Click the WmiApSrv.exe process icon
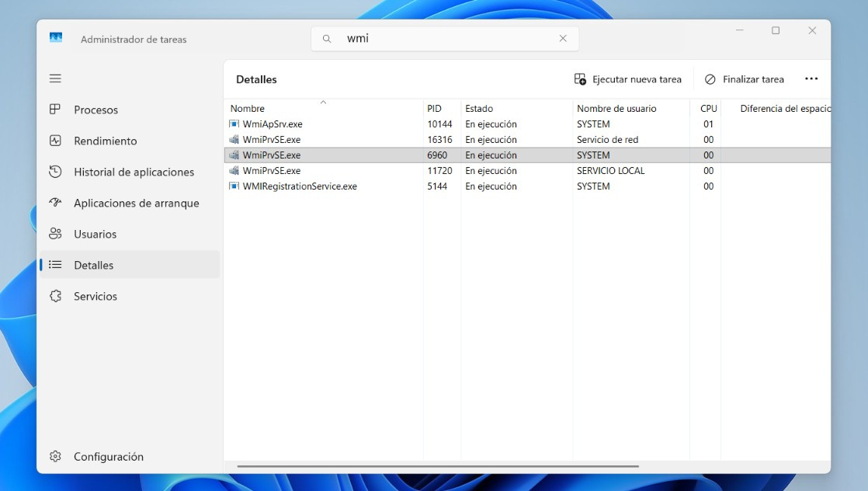This screenshot has width=868, height=491. 234,124
